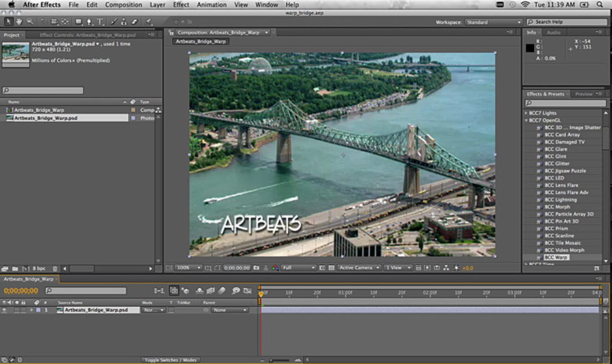Click the Puppet Pin tool

click(149, 22)
